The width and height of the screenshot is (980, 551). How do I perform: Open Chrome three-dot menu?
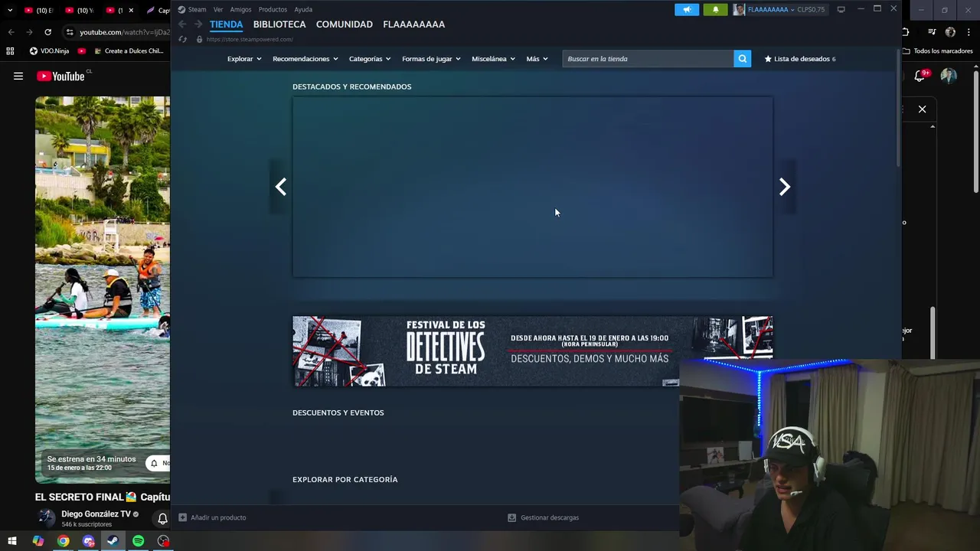(969, 32)
